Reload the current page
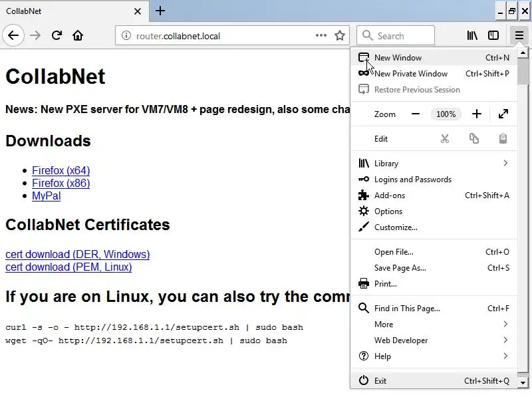 57,35
